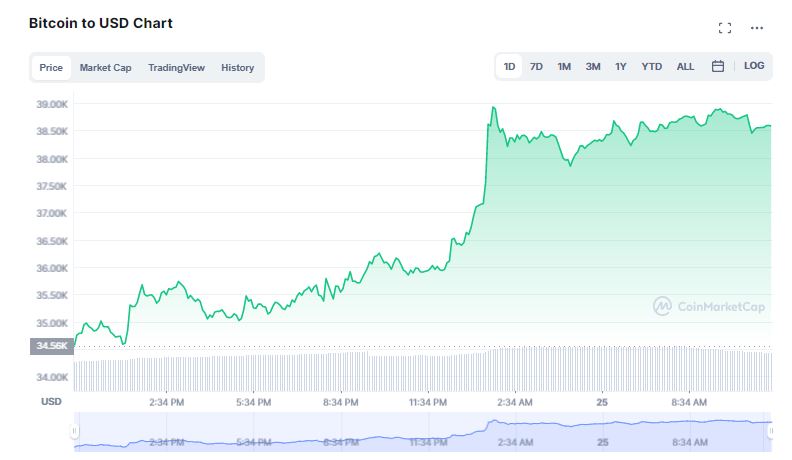Set the chart range to 7D

click(536, 67)
